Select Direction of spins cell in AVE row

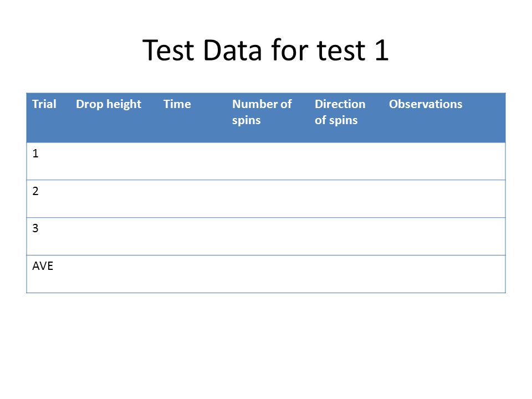pos(346,274)
